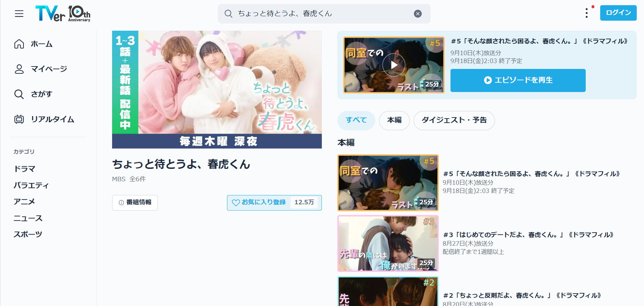Focus the search input field
Screen dimensions: 644x306
(324, 14)
